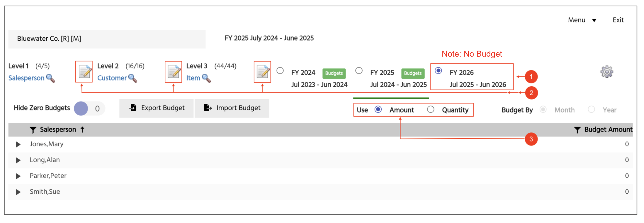The width and height of the screenshot is (644, 223).
Task: Click the budget amount 0 for Parker,Peter
Action: [x=627, y=176]
